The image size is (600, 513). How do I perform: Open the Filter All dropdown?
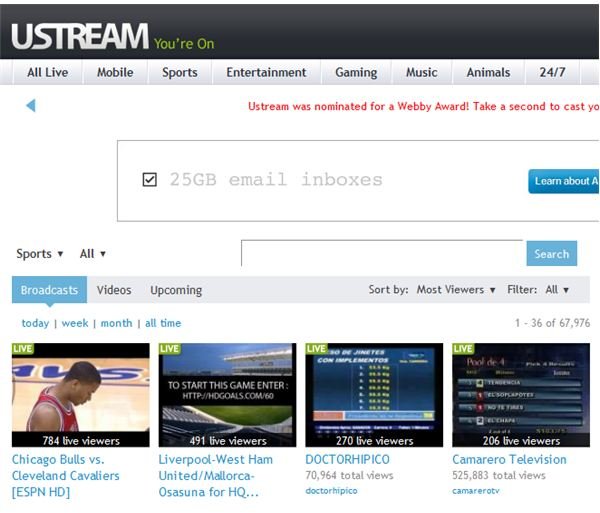coord(557,290)
